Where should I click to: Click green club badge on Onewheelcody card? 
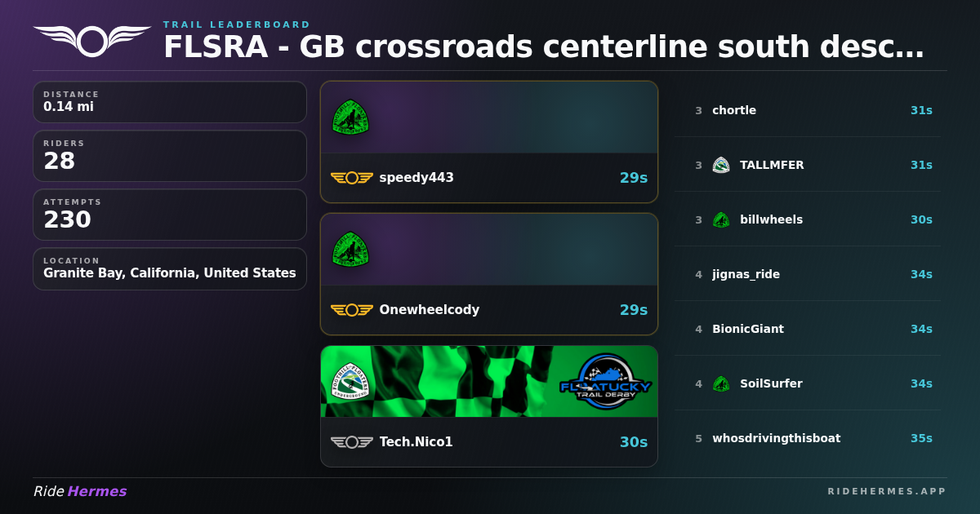350,250
